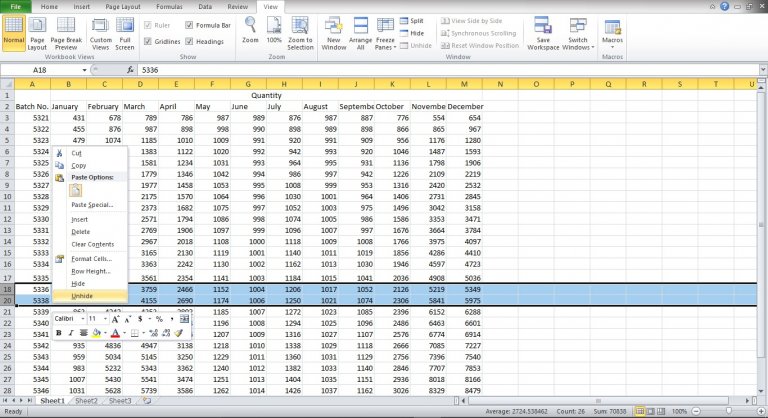The height and width of the screenshot is (418, 768).
Task: Click Decrease Decimal in mini toolbar
Action: (167, 333)
